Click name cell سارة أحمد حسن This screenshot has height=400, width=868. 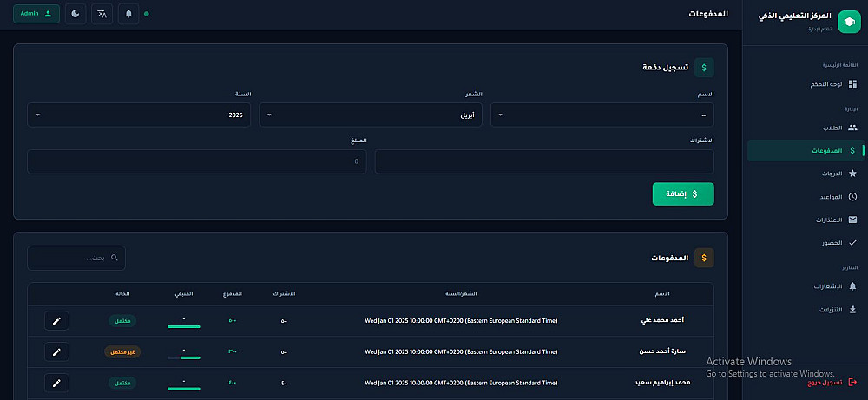click(x=662, y=351)
